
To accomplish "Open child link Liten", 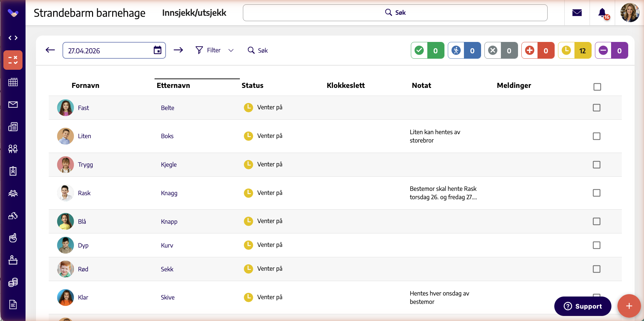I will [84, 136].
